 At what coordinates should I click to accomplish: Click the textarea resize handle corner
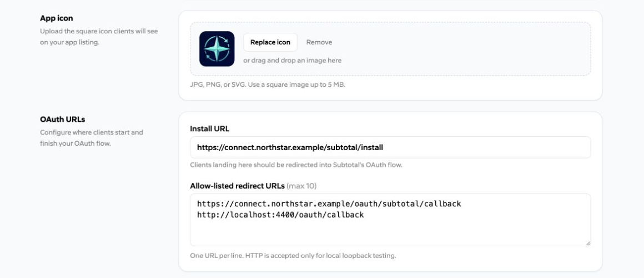click(x=588, y=244)
